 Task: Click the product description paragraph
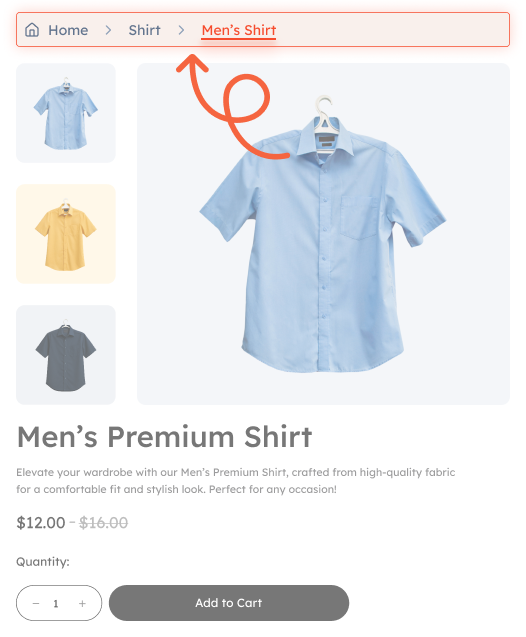[x=236, y=481]
